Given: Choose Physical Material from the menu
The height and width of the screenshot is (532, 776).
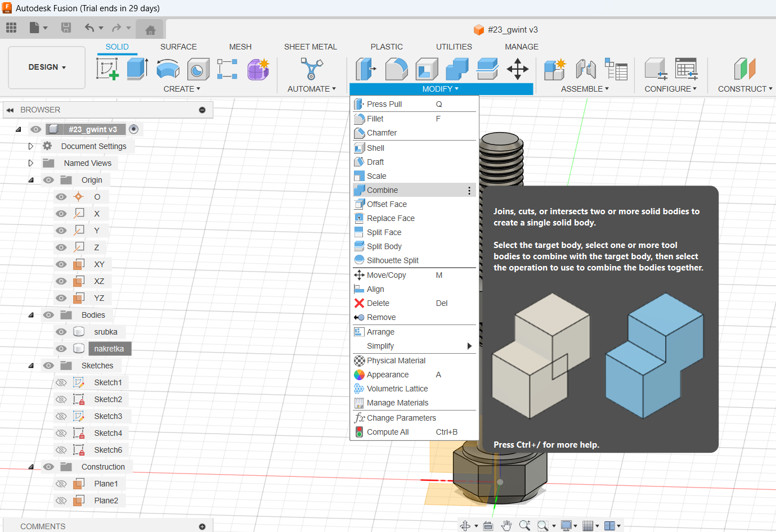Looking at the screenshot, I should (x=414, y=360).
